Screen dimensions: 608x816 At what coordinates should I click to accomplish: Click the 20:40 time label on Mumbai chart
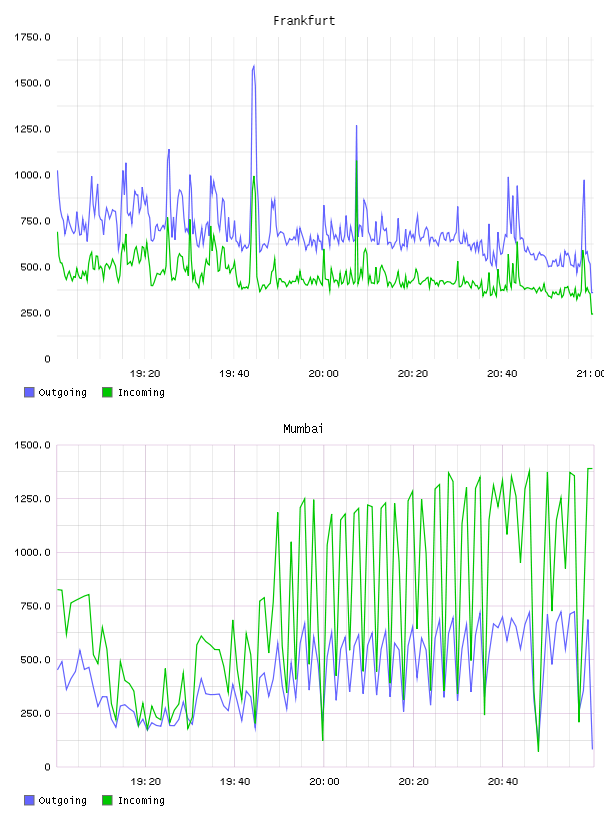(503, 782)
